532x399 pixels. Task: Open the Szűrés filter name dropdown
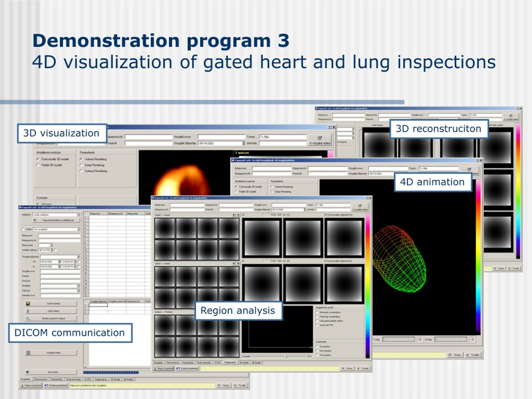[x=78, y=229]
